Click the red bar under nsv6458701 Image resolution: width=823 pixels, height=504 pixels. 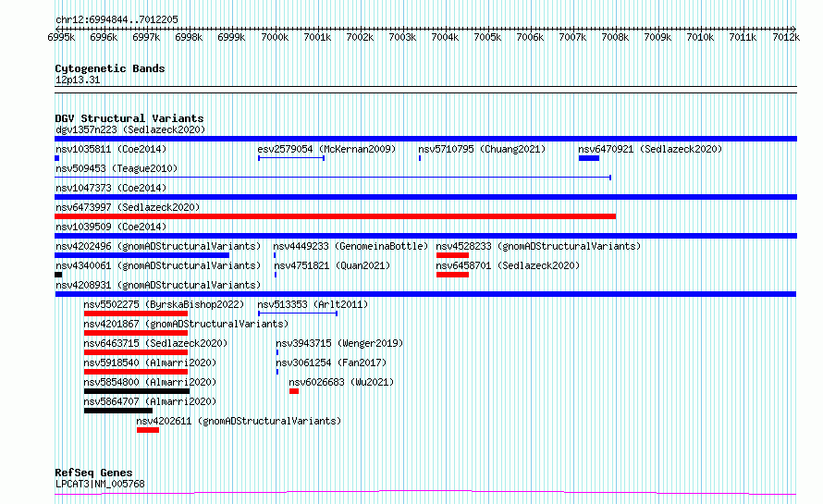[x=452, y=275]
